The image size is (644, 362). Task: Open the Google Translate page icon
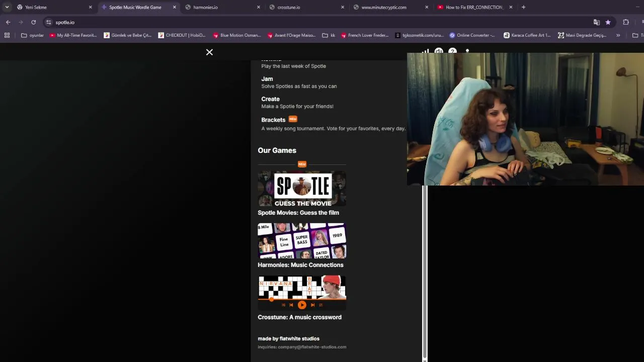(597, 22)
